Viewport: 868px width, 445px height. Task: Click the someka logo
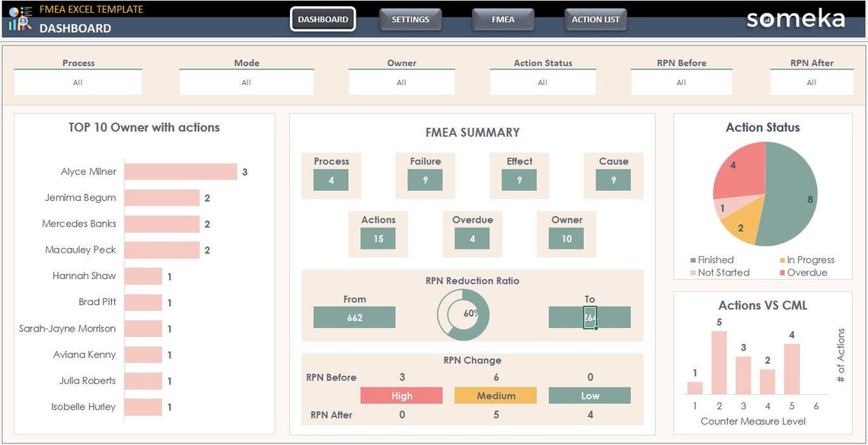(796, 18)
